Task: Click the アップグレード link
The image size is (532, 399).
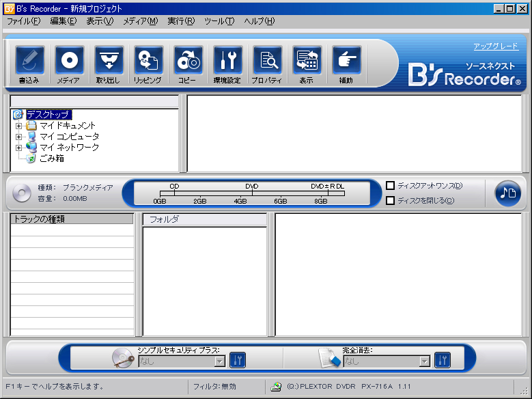Action: (495, 46)
